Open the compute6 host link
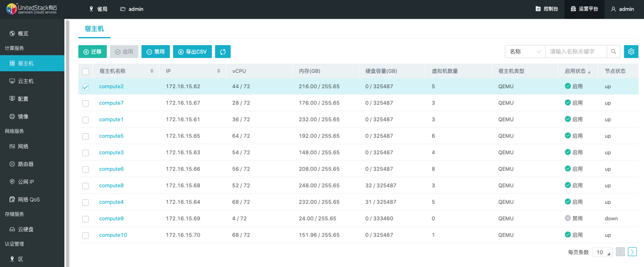 (111, 169)
